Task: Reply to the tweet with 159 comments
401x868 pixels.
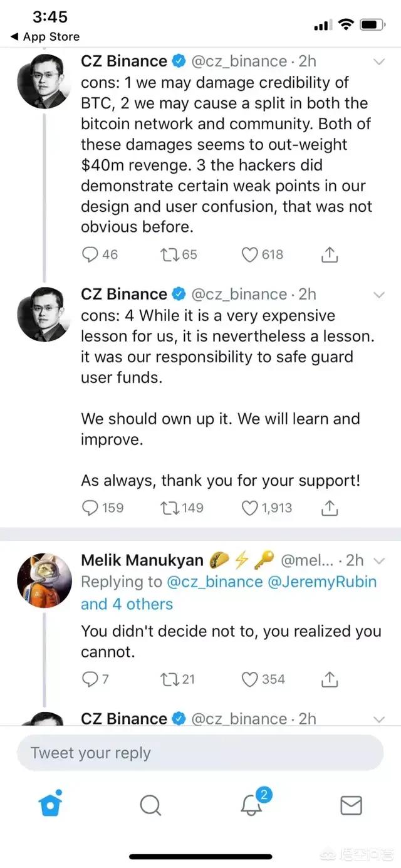Action: click(x=91, y=508)
